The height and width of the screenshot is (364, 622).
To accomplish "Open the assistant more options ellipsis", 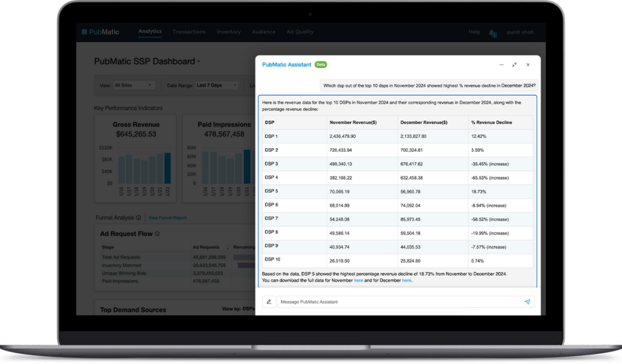I will point(501,64).
